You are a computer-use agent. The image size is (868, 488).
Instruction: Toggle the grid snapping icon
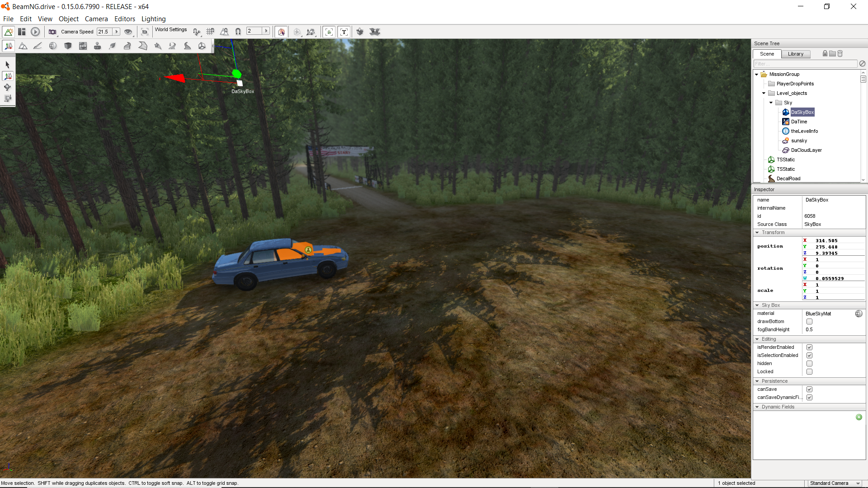click(210, 32)
